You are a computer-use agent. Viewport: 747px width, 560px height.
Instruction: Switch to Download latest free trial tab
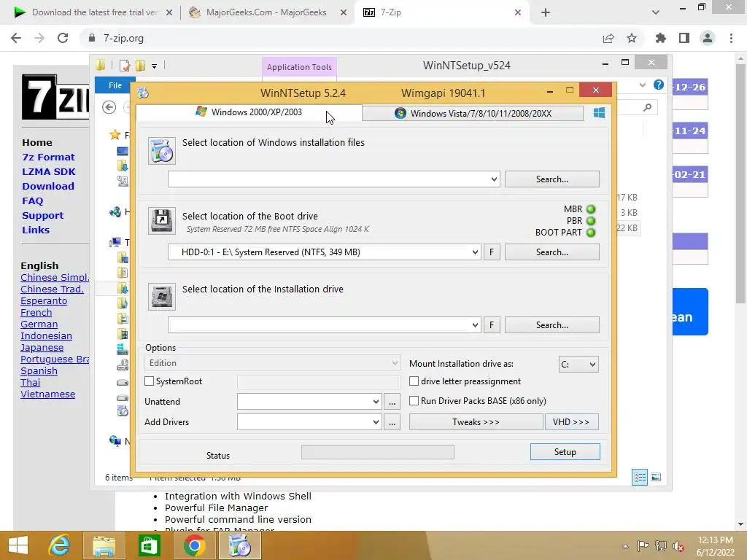pyautogui.click(x=94, y=12)
